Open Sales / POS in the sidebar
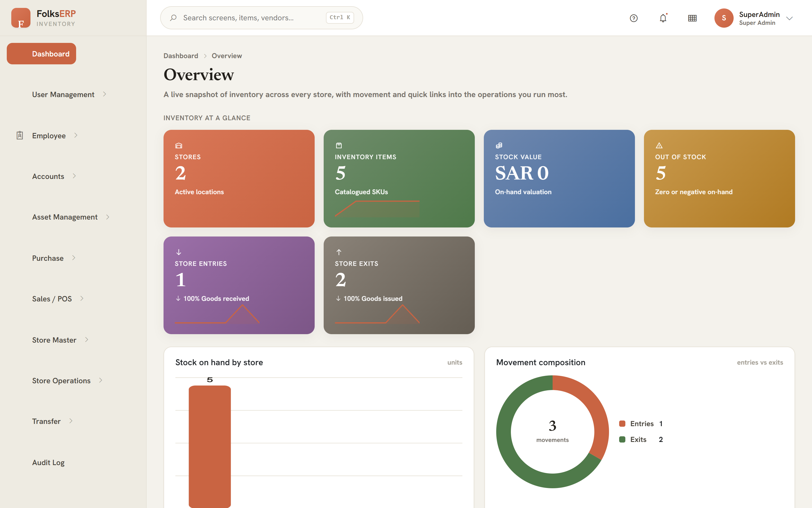This screenshot has width=812, height=508. tap(52, 299)
